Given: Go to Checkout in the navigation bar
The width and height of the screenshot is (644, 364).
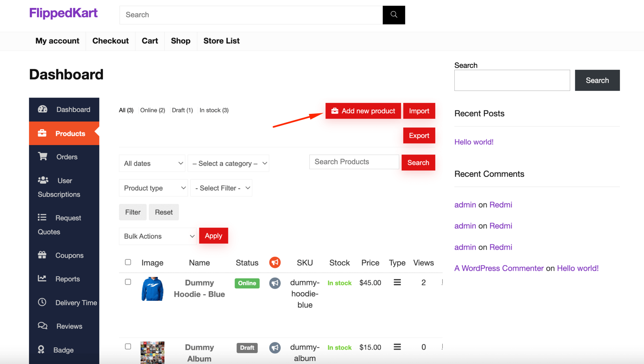Looking at the screenshot, I should (110, 41).
